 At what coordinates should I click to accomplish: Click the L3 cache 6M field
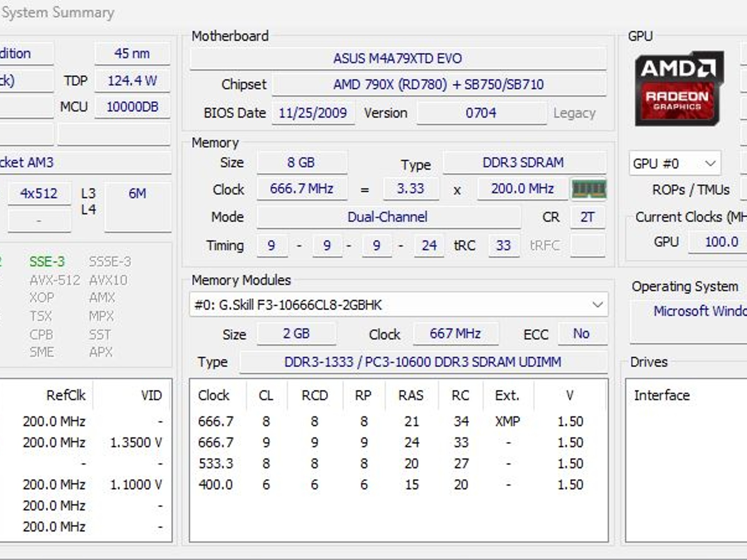pyautogui.click(x=138, y=207)
